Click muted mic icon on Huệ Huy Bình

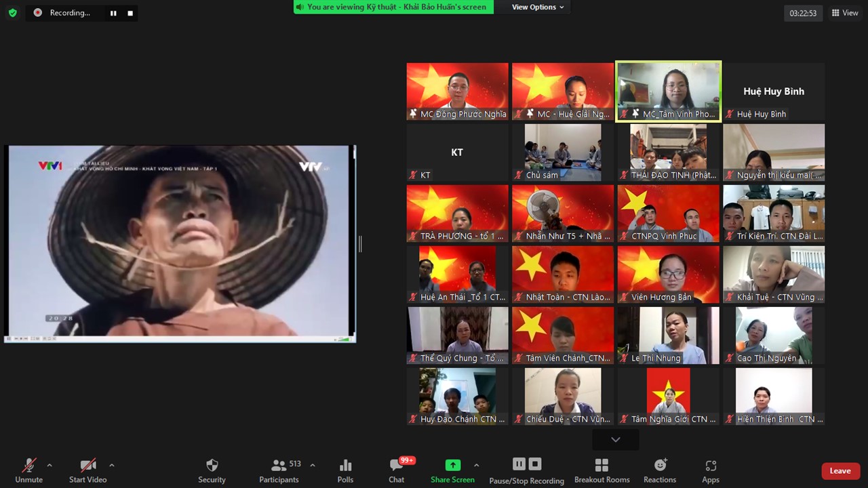click(x=730, y=114)
